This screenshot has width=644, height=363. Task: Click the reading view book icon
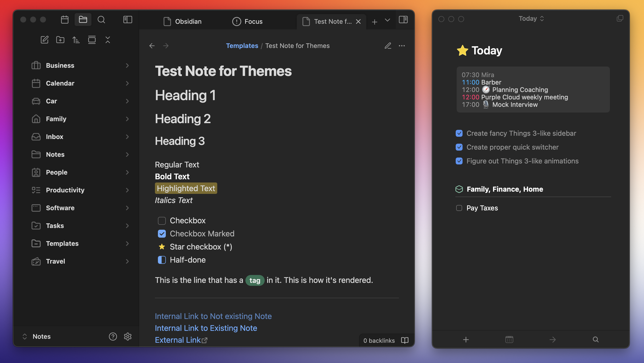point(405,340)
